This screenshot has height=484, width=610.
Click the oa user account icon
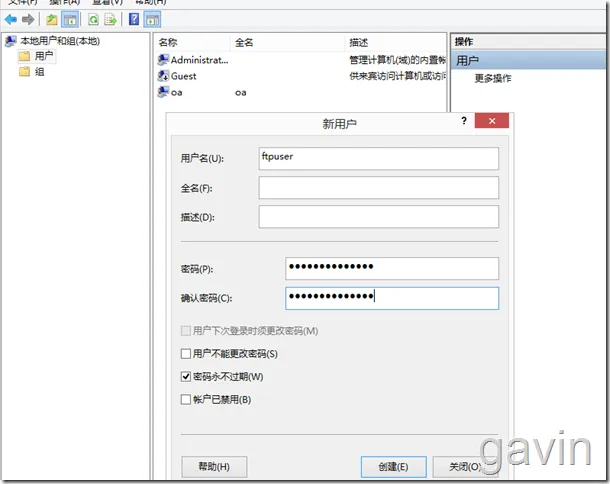tap(163, 92)
